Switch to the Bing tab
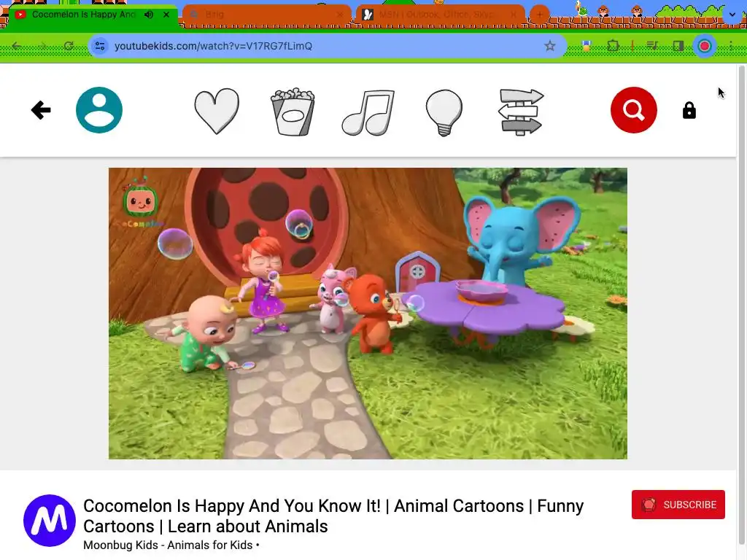 (x=267, y=15)
